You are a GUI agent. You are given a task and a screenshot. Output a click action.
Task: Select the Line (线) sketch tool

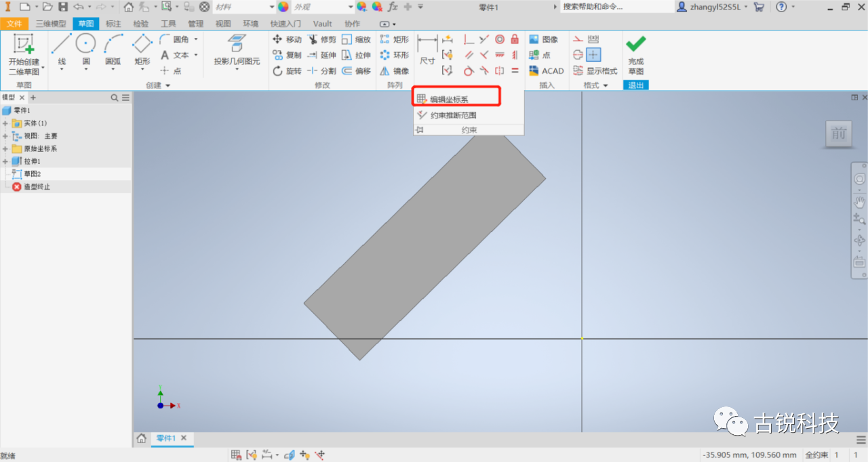pyautogui.click(x=62, y=53)
